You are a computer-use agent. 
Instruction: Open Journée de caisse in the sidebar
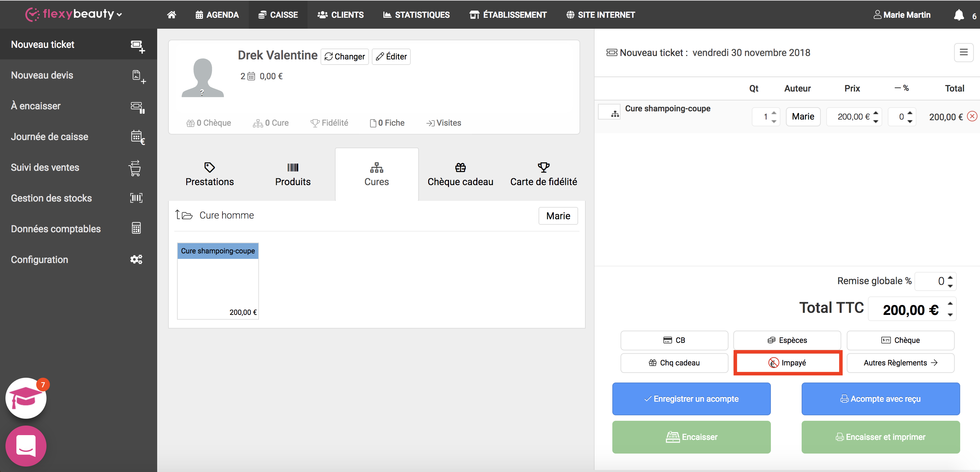point(78,137)
